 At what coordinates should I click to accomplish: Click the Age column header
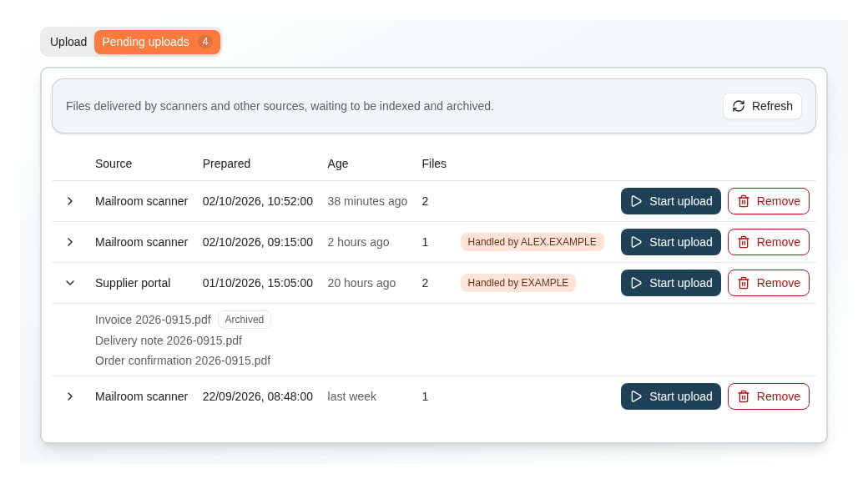338,164
